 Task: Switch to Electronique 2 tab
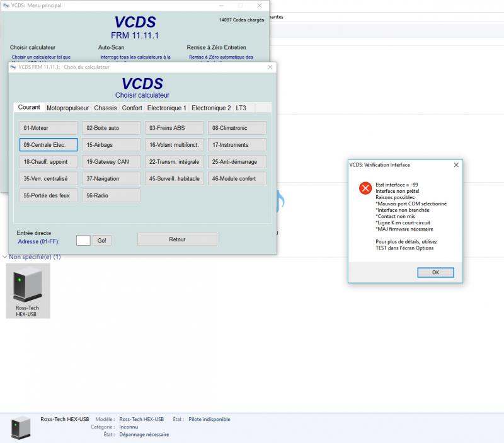point(211,108)
